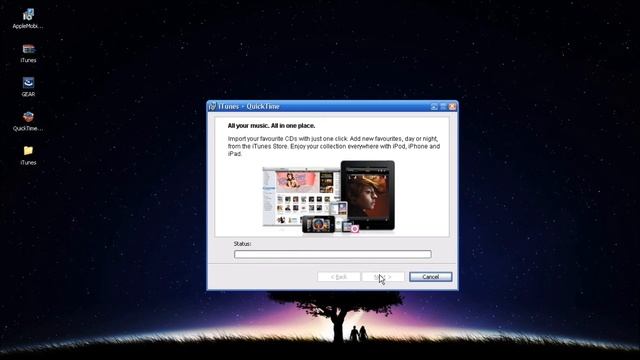
Task: Click the 'Import your favourite CDs' paragraph
Action: coord(333,146)
